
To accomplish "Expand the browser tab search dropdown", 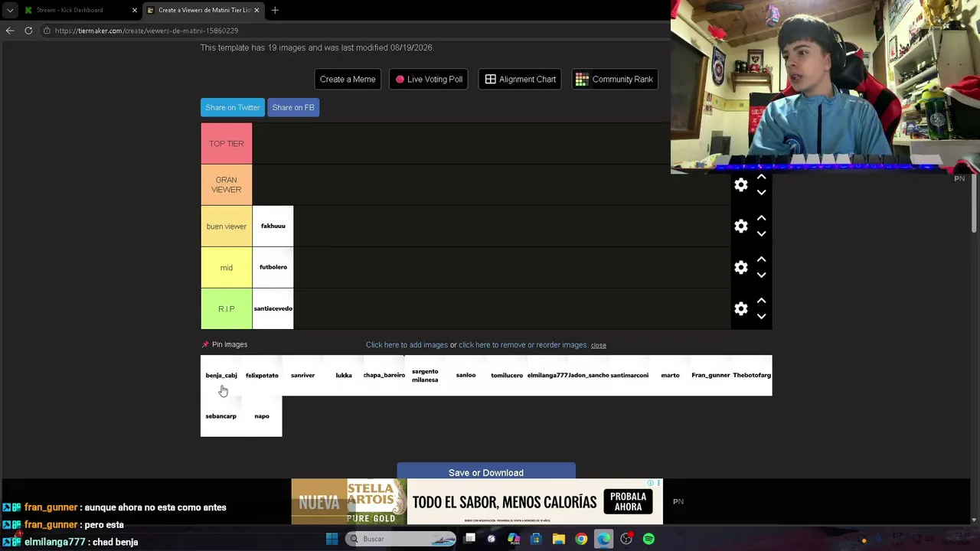I will pyautogui.click(x=10, y=10).
